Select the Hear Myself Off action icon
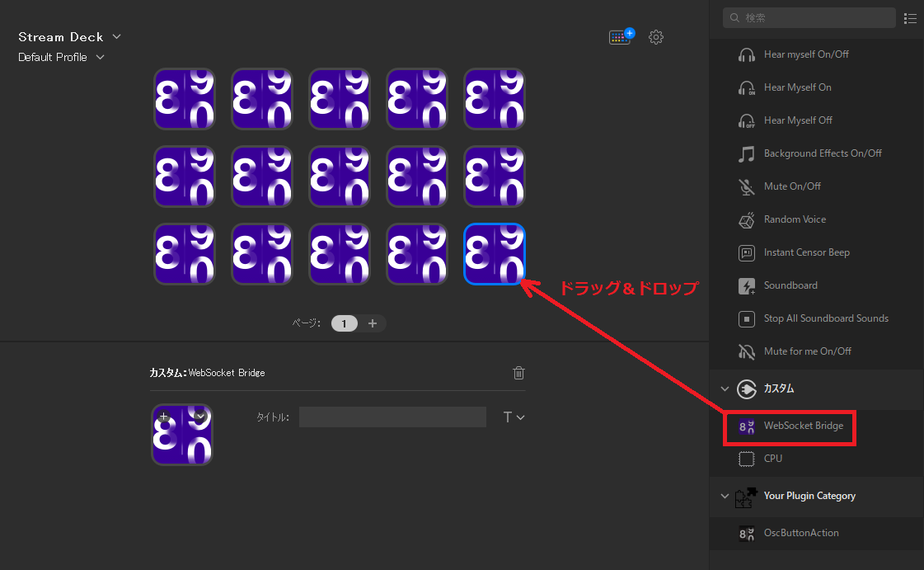924x570 pixels. 747,120
